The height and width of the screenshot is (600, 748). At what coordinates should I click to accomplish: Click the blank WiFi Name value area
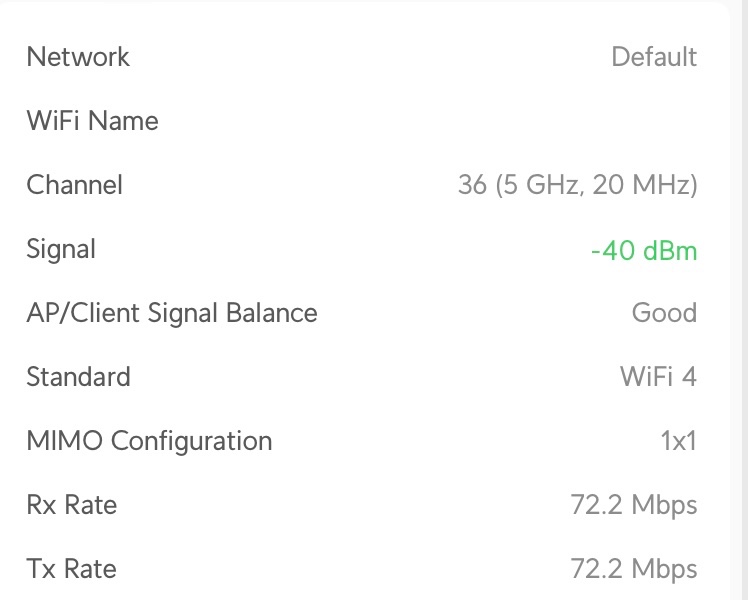600,121
